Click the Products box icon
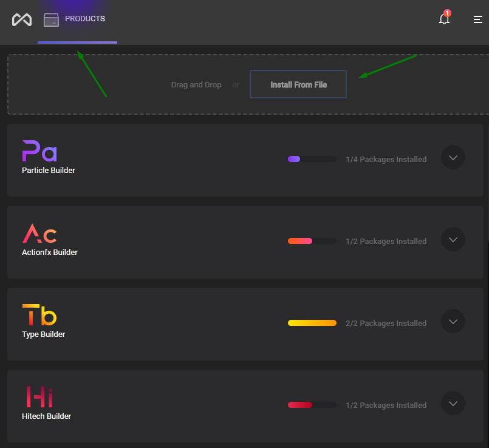The width and height of the screenshot is (489, 448). (51, 19)
